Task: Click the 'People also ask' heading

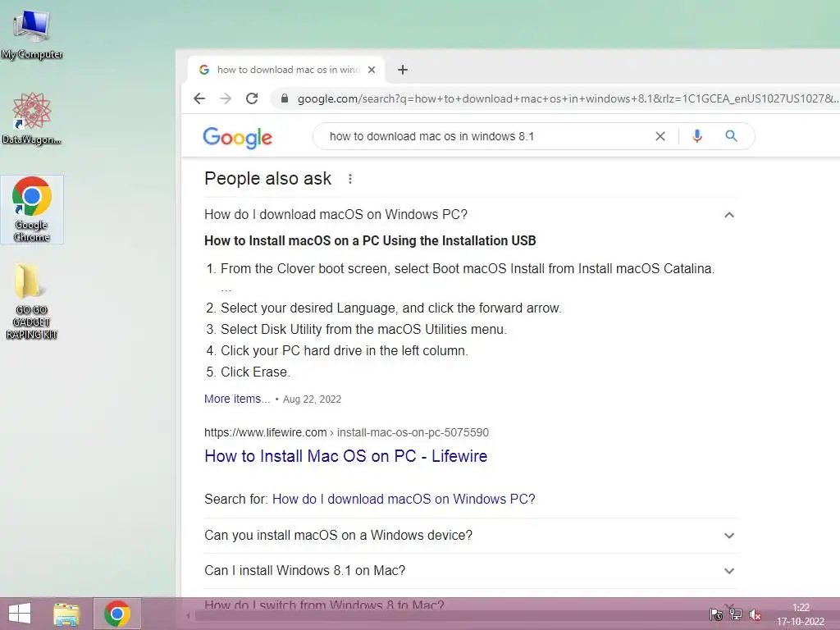Action: pyautogui.click(x=268, y=178)
